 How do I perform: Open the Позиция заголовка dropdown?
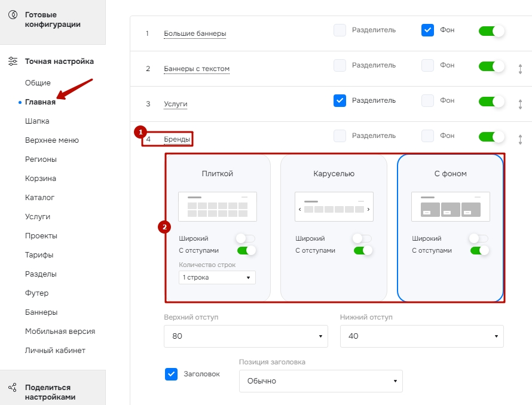(321, 381)
